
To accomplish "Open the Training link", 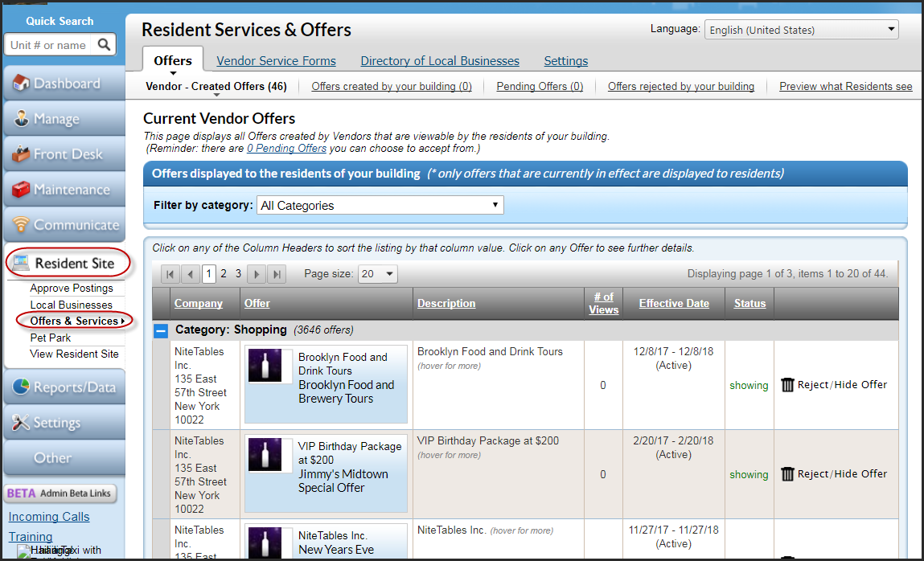I will (30, 536).
